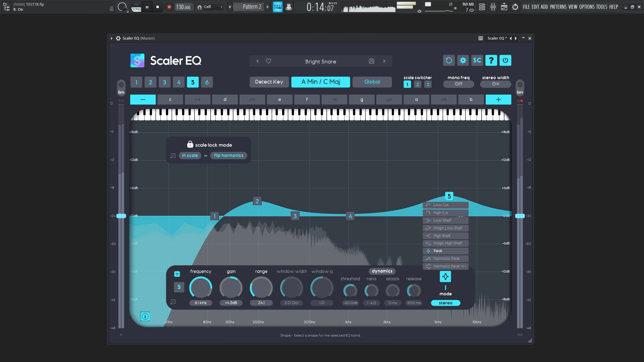Viewport: 644px width, 362px height.
Task: Click the Scaler EQ logo icon
Action: tap(137, 61)
